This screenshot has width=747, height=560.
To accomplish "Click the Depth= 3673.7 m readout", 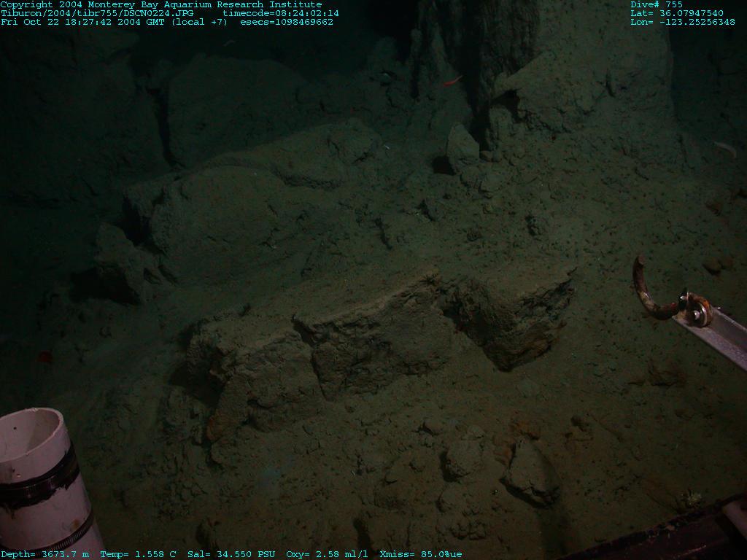I will coord(45,555).
